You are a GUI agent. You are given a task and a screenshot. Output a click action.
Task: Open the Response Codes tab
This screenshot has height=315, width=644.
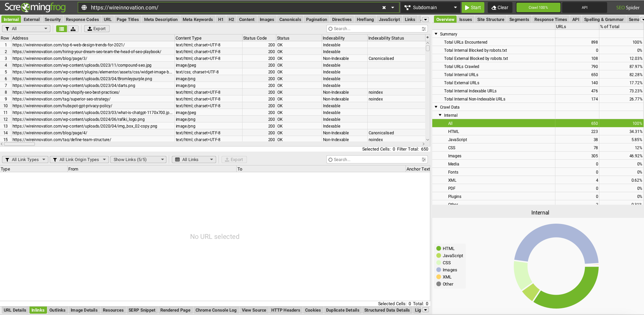[x=82, y=19]
